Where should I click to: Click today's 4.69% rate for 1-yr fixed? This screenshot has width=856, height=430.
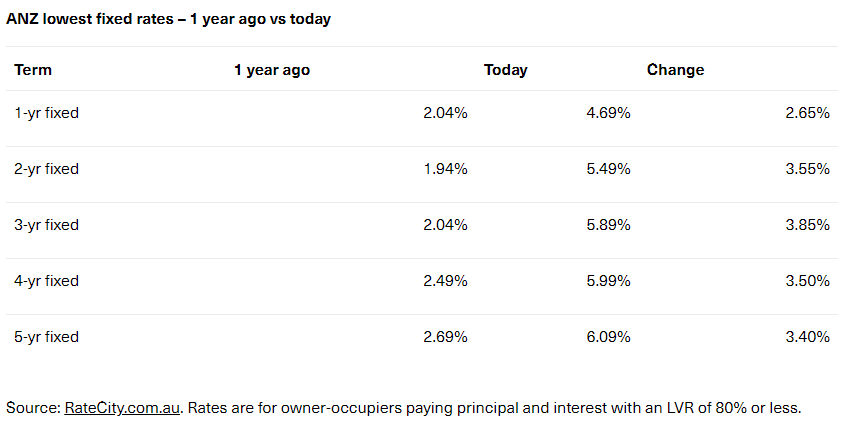coord(608,113)
